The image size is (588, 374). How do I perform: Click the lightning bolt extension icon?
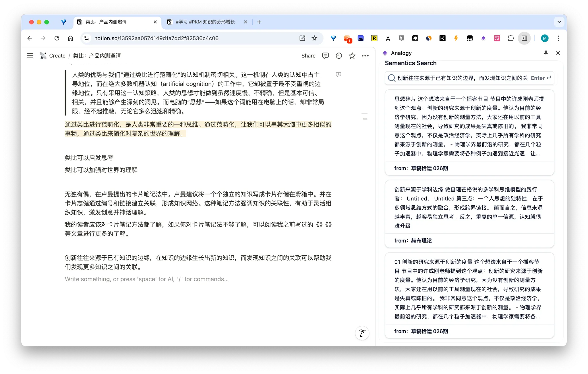pos(456,38)
